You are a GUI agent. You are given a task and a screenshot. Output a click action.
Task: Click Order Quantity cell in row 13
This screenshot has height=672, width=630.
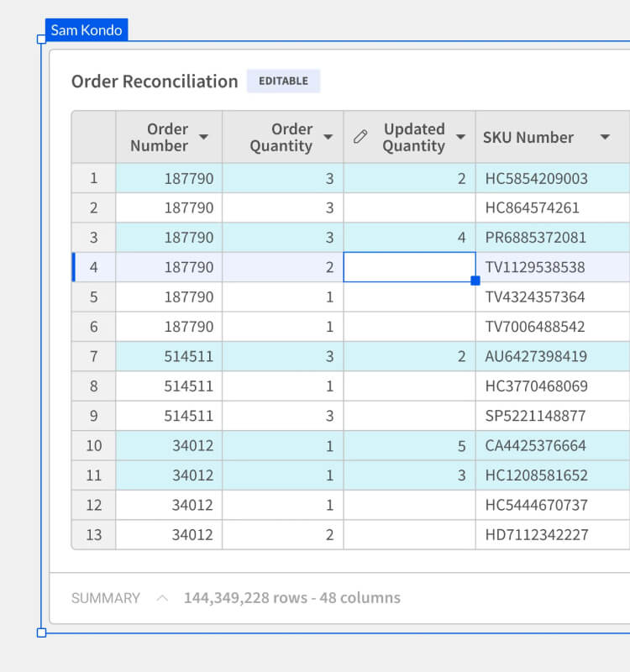tap(283, 535)
